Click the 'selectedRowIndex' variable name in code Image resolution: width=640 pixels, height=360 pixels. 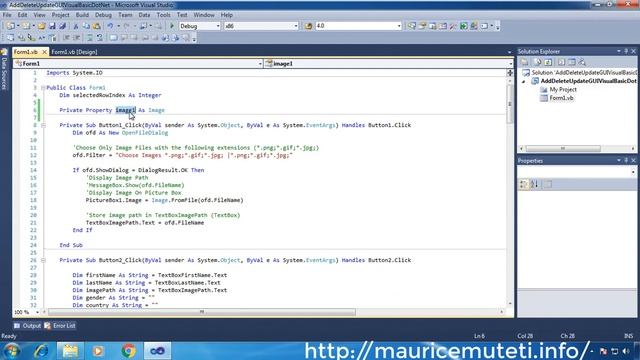99,95
